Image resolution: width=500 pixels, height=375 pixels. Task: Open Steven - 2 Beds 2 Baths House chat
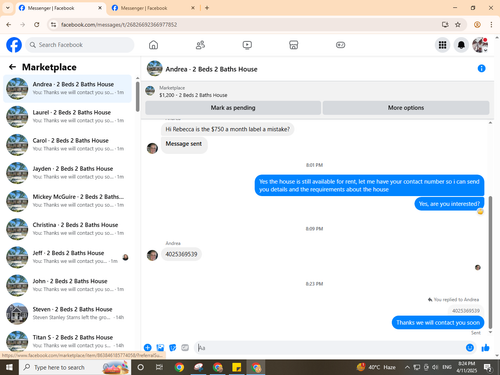(x=68, y=313)
